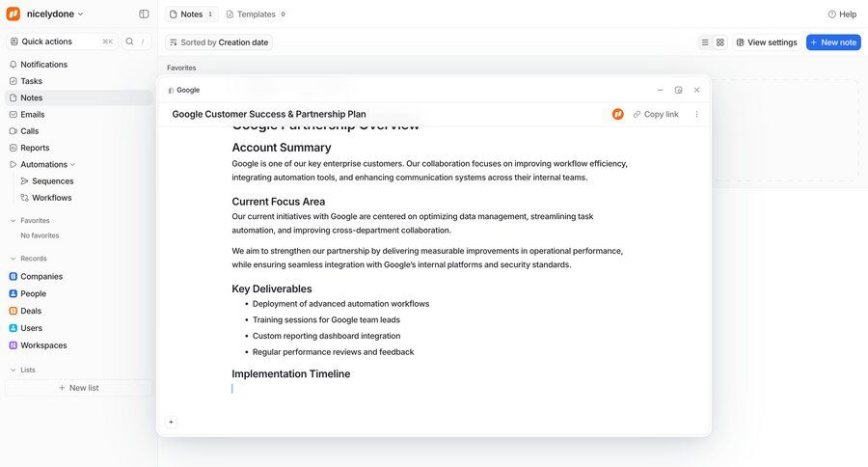Click the author avatar in note header
Image resolution: width=868 pixels, height=467 pixels.
(x=618, y=114)
